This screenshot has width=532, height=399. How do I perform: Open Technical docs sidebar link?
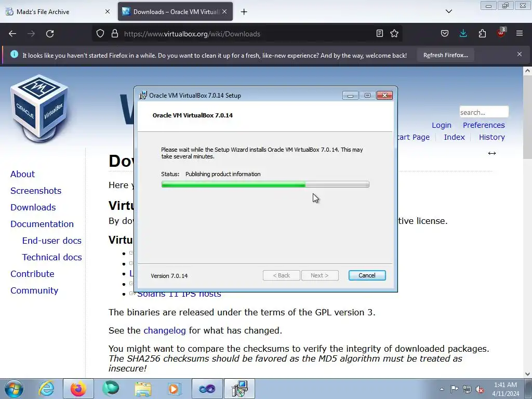click(52, 257)
